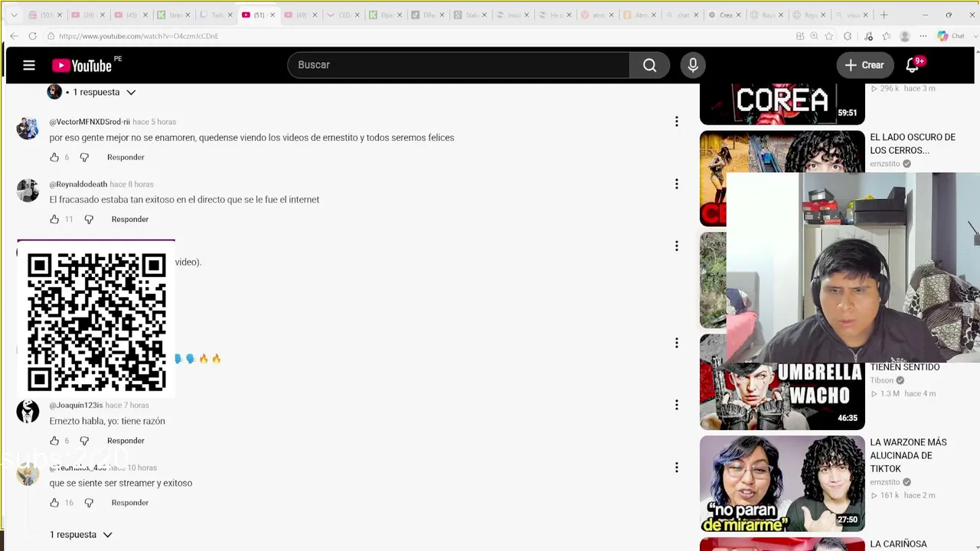This screenshot has height=551, width=980.
Task: Open the browser zoom magnifier icon
Action: (814, 36)
